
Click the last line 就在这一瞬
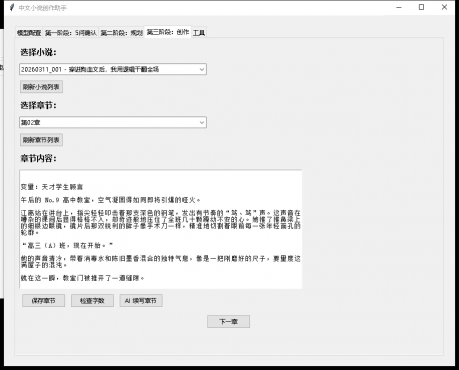point(83,278)
